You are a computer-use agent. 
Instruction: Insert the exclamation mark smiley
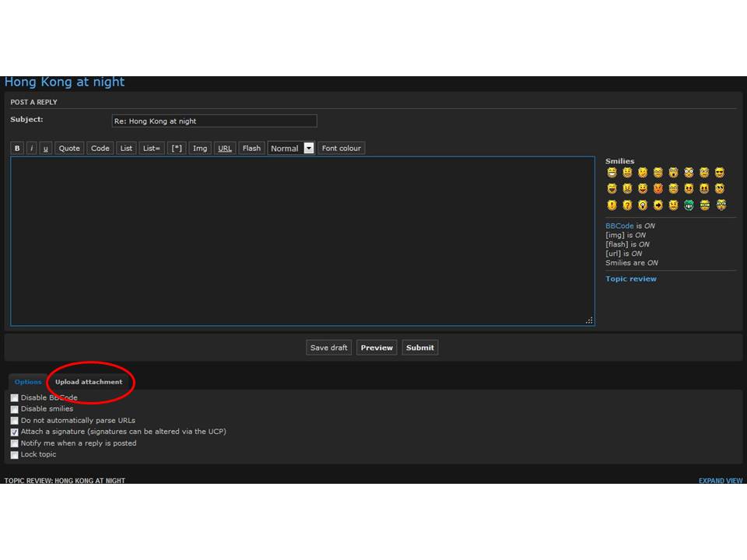click(612, 205)
